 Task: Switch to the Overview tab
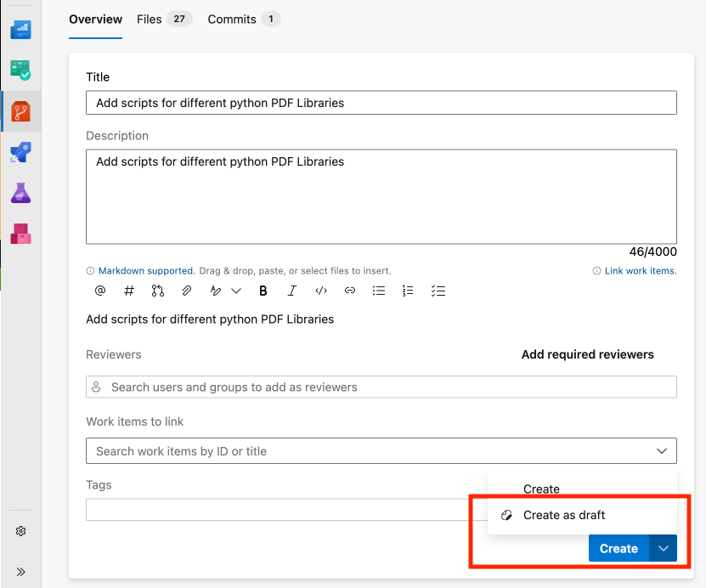(95, 20)
